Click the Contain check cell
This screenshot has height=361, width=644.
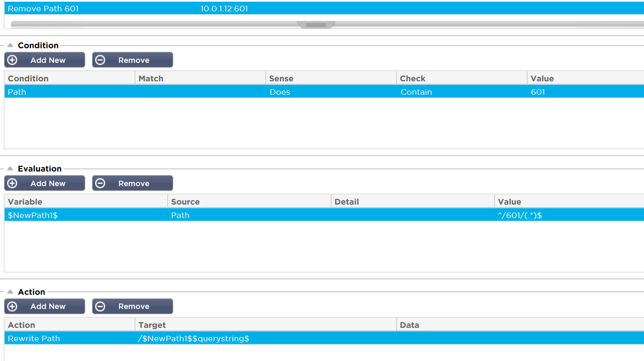pos(416,92)
